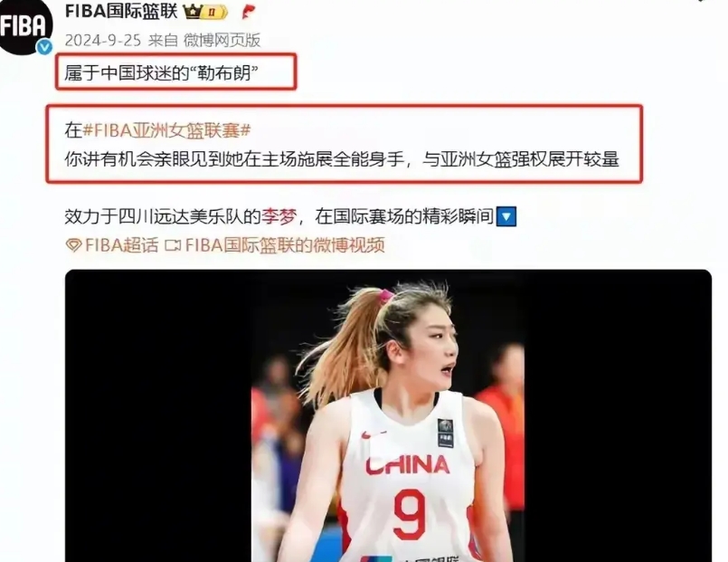Screen dimensions: 728x562
Task: Click the 2024-9-25 post date
Action: pyautogui.click(x=102, y=41)
